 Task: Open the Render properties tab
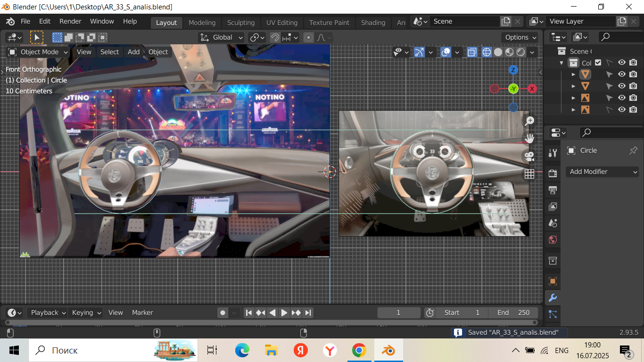[x=553, y=173]
